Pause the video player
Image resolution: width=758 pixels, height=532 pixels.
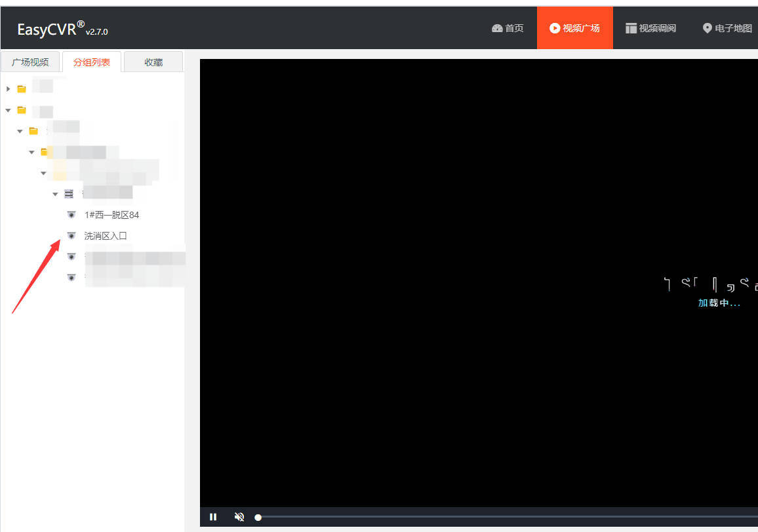pyautogui.click(x=213, y=517)
